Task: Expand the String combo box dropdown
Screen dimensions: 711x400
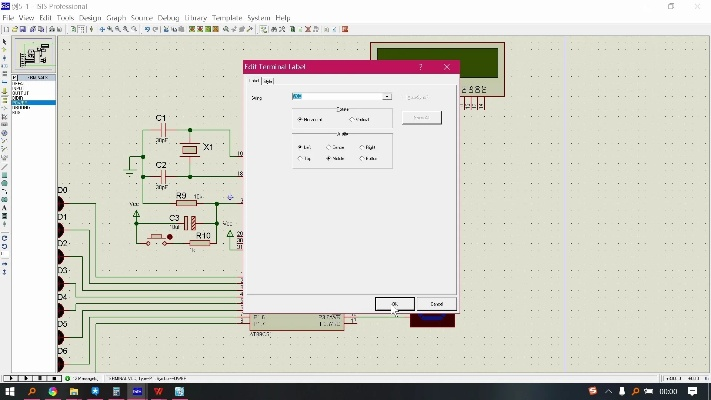Action: point(387,97)
